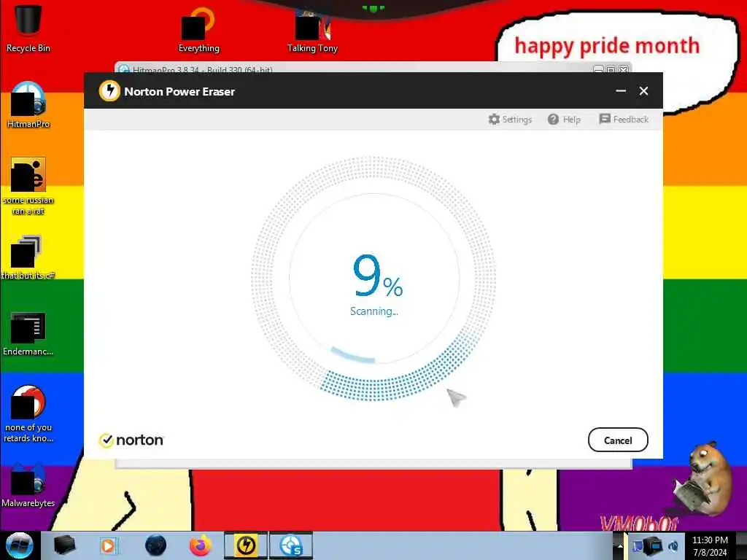Viewport: 747px width, 560px height.
Task: Click the 9% scanning progress ring
Action: [373, 279]
